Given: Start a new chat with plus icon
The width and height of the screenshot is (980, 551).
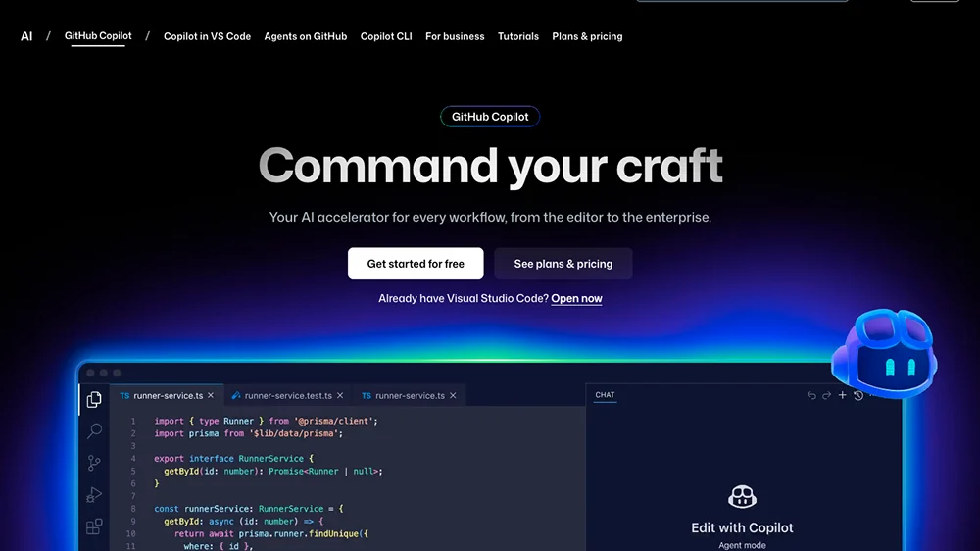Looking at the screenshot, I should (x=843, y=395).
